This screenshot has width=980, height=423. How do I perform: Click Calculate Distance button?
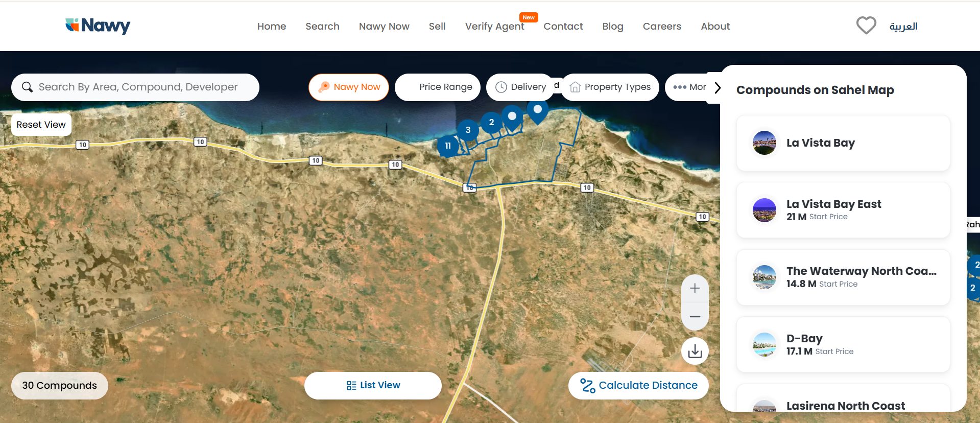coord(638,385)
